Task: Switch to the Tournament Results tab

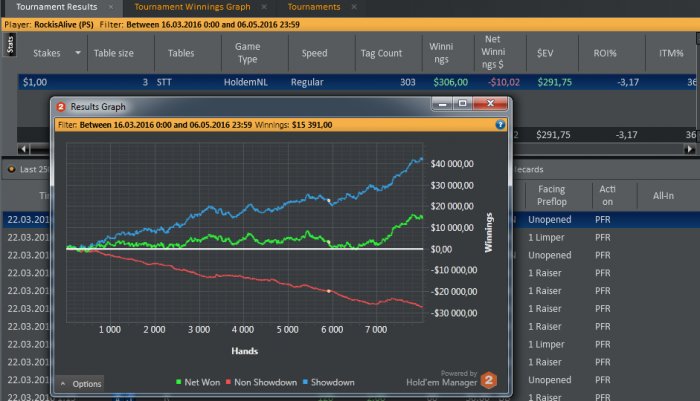Action: coord(56,7)
